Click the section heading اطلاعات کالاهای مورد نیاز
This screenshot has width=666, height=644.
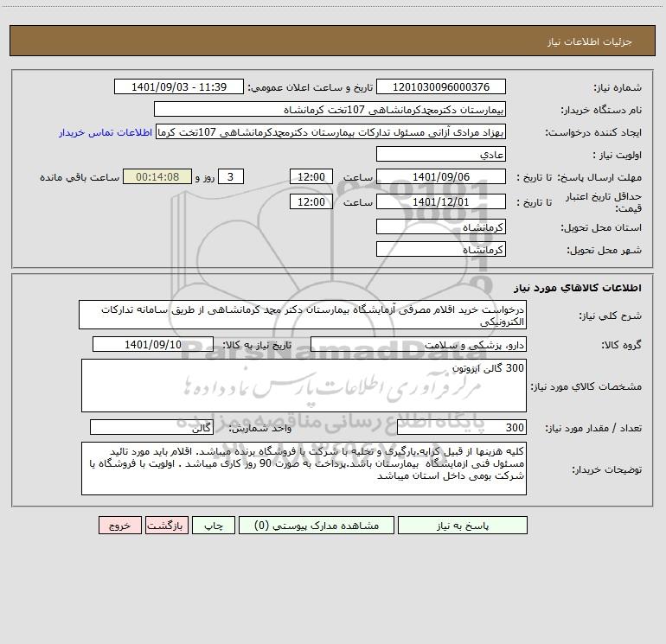click(x=577, y=287)
